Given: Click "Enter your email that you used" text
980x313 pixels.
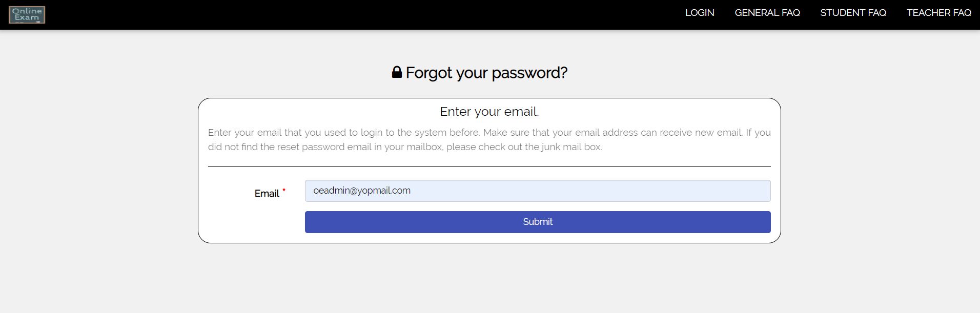Looking at the screenshot, I should point(264,133).
